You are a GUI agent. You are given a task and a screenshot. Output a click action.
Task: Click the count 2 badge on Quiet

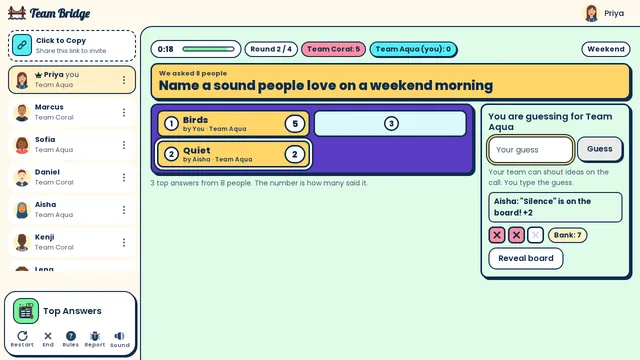[295, 154]
